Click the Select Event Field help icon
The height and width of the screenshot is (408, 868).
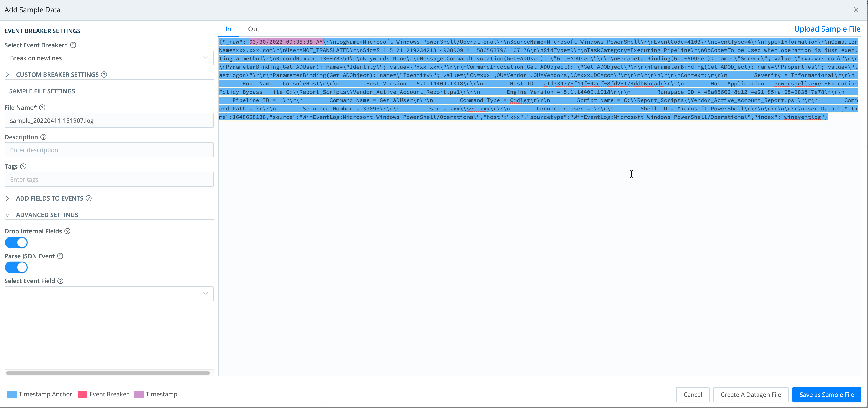[x=60, y=281]
